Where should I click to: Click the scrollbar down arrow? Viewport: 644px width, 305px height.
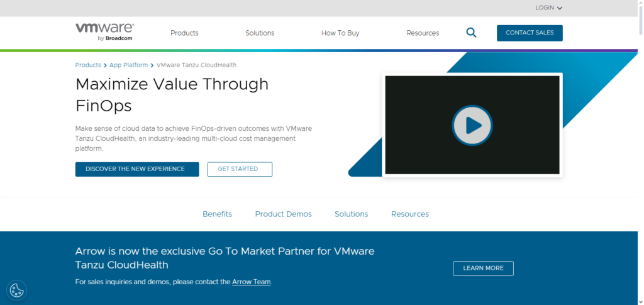point(641,302)
